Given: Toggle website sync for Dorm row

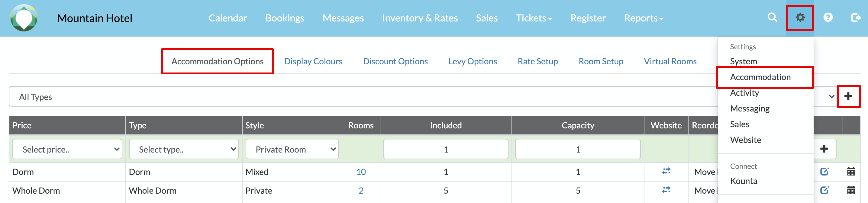Looking at the screenshot, I should click(666, 171).
